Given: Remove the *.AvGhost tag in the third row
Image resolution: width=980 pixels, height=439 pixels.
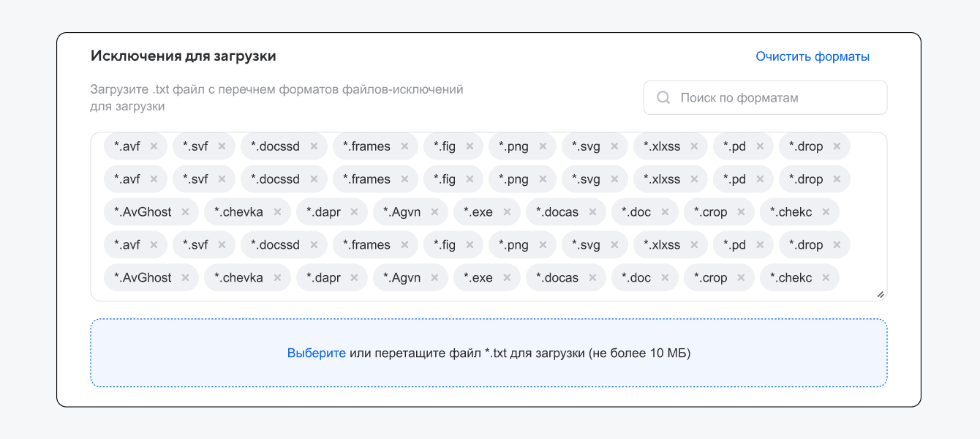Looking at the screenshot, I should click(185, 212).
